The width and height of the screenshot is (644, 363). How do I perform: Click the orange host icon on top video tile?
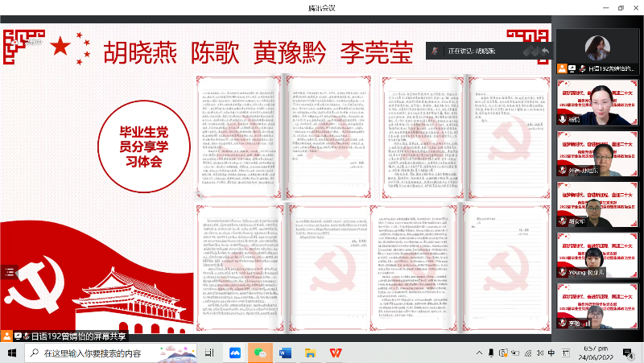563,69
